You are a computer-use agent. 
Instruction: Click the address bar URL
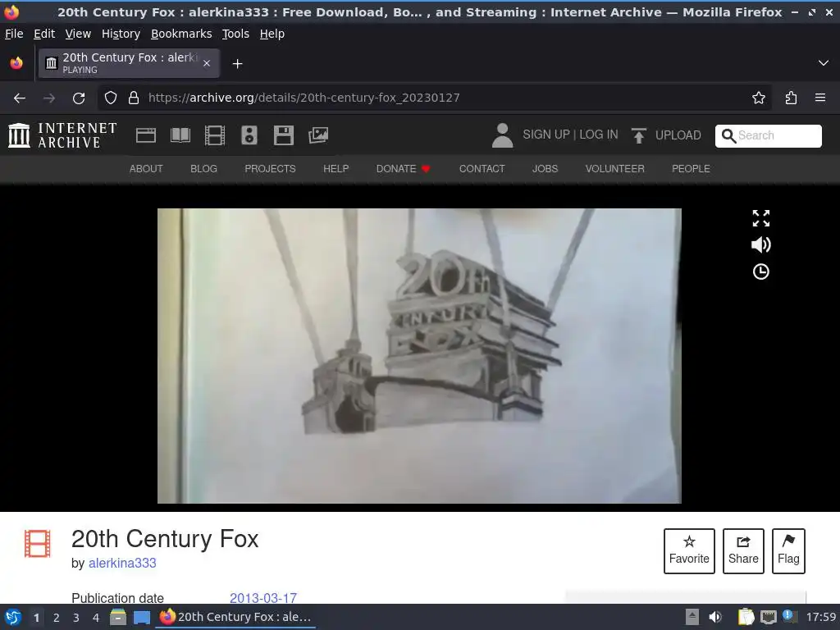pos(304,98)
